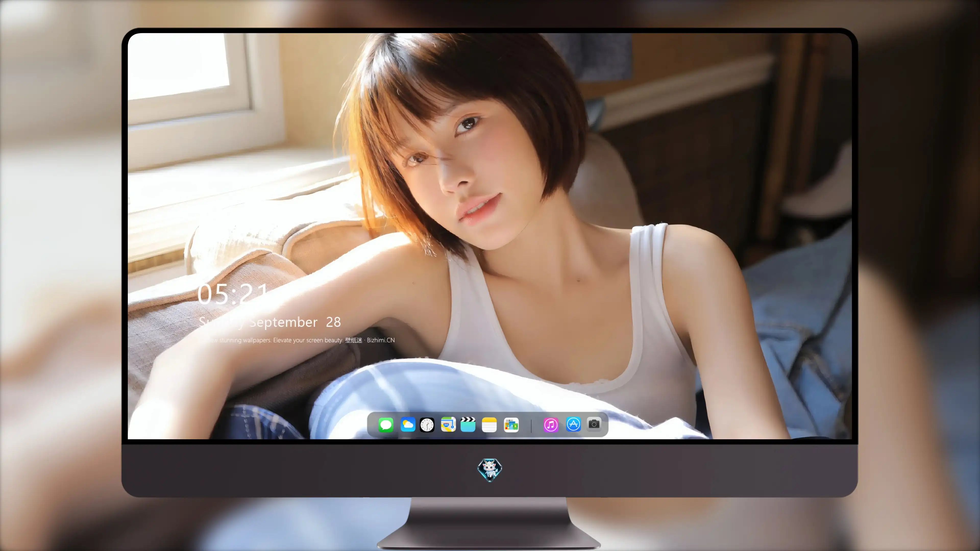This screenshot has height=551, width=980.
Task: Open the Videos clapperboard app in dock
Action: coord(468,424)
